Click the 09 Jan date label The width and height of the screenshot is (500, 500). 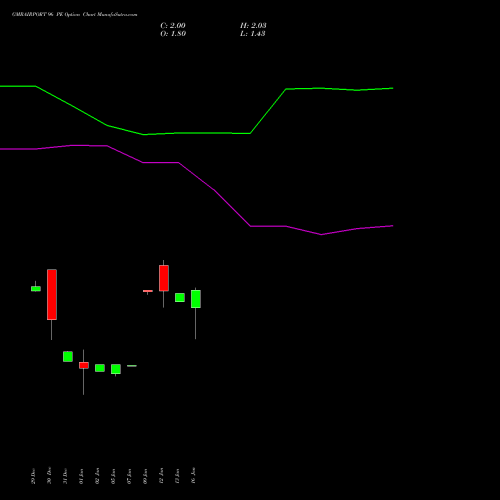[x=145, y=476]
